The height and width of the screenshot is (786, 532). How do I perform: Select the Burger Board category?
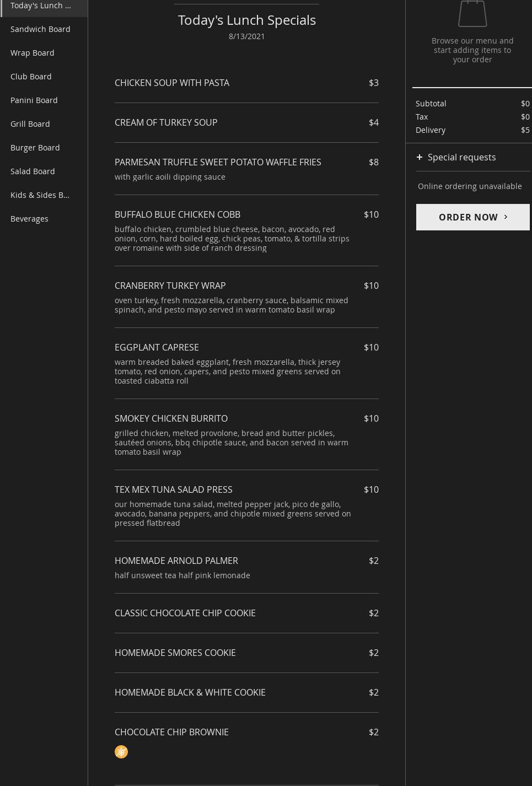click(x=35, y=148)
